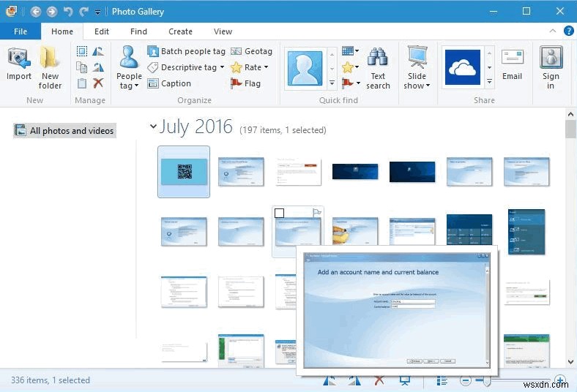Click the Back arrow in title bar
The width and height of the screenshot is (577, 392).
point(36,12)
